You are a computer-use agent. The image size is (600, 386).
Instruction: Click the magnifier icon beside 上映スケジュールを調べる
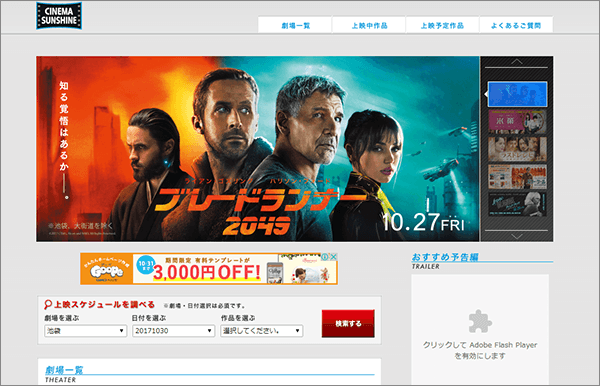pyautogui.click(x=48, y=305)
